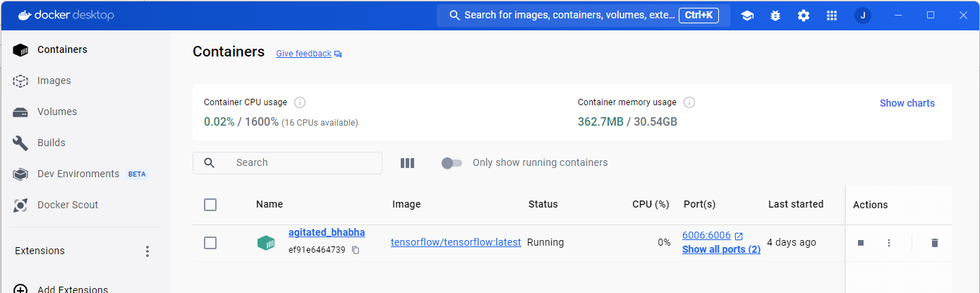Click the BETA badge next to Dev Environments
This screenshot has width=980, height=293.
click(137, 174)
